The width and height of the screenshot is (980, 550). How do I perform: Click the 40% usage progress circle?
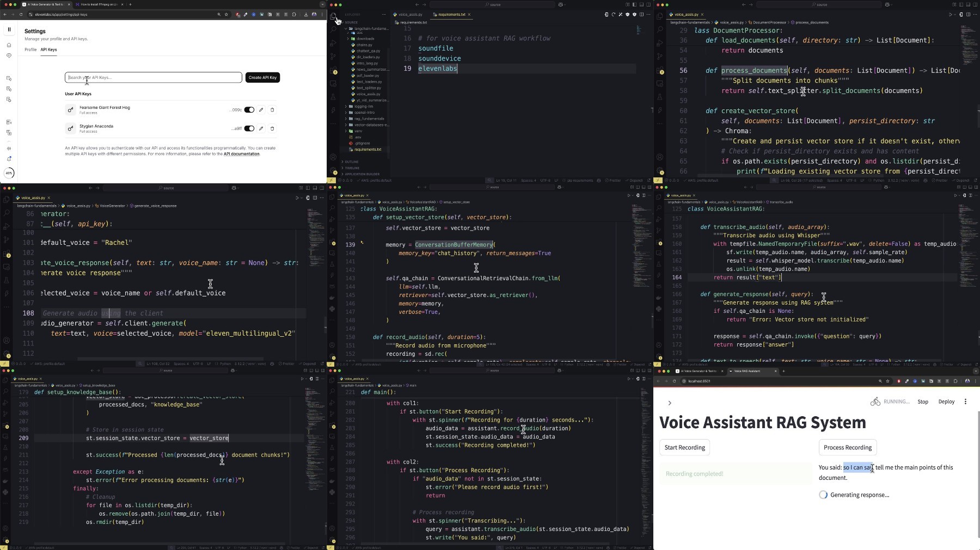pyautogui.click(x=9, y=173)
